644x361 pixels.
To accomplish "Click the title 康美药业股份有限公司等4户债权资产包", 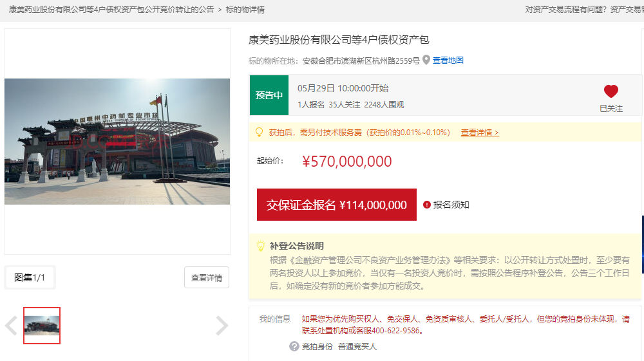I will [339, 40].
